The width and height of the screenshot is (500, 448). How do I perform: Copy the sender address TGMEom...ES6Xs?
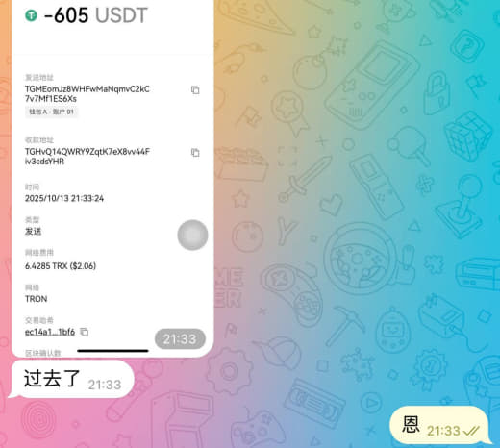pyautogui.click(x=195, y=90)
